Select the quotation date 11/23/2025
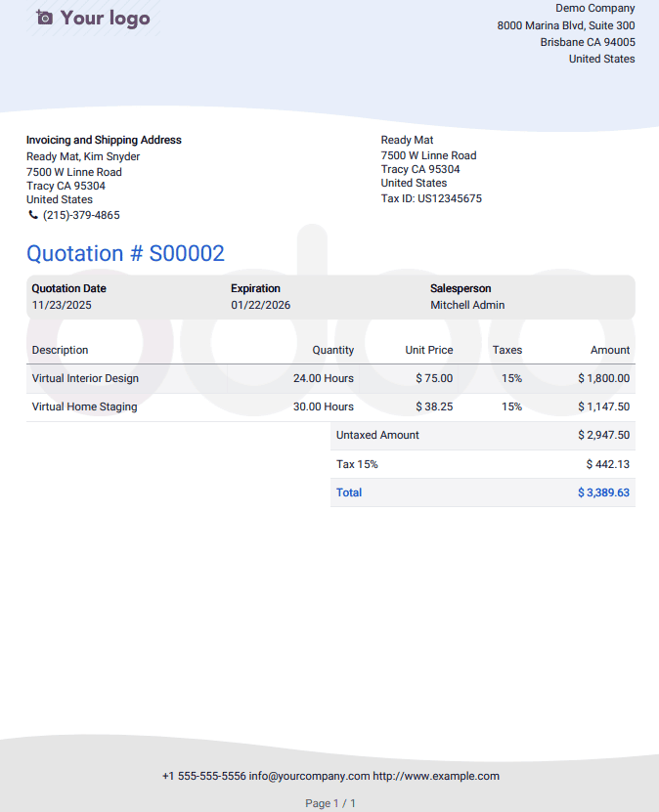659x812 pixels. tap(62, 305)
